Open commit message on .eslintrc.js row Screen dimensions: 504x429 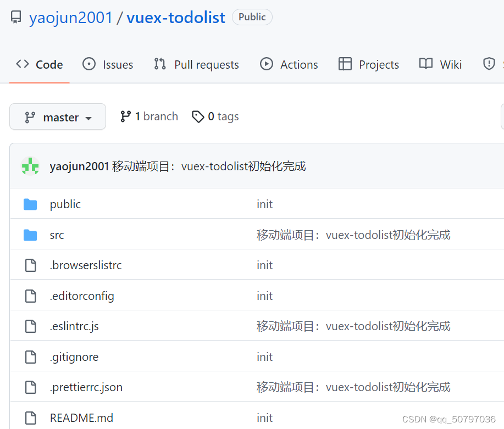click(353, 326)
